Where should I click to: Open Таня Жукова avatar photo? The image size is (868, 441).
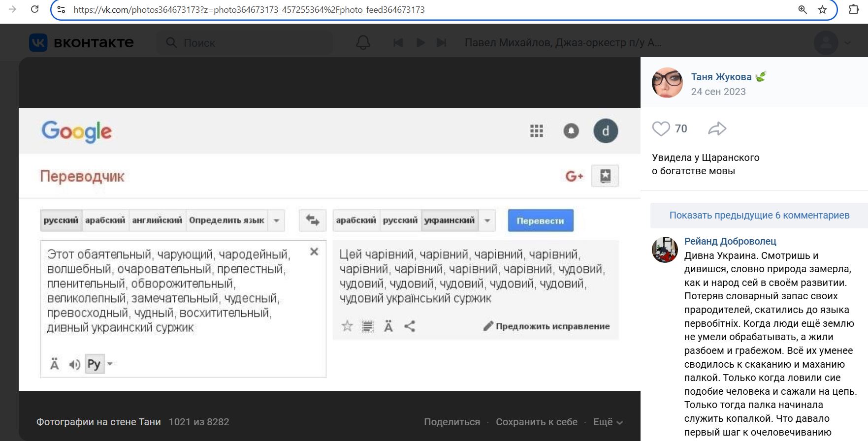click(667, 83)
